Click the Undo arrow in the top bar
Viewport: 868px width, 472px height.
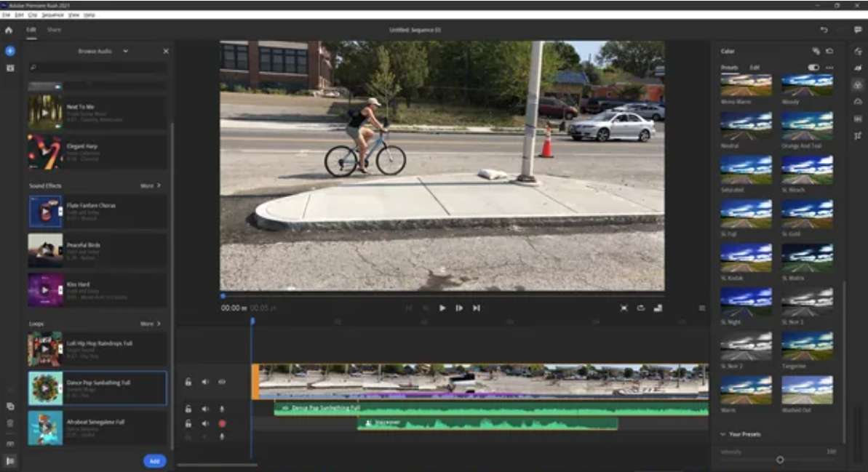824,30
